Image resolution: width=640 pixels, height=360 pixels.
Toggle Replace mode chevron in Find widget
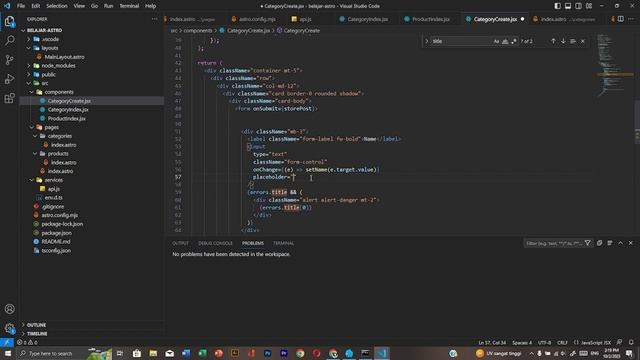(x=427, y=41)
